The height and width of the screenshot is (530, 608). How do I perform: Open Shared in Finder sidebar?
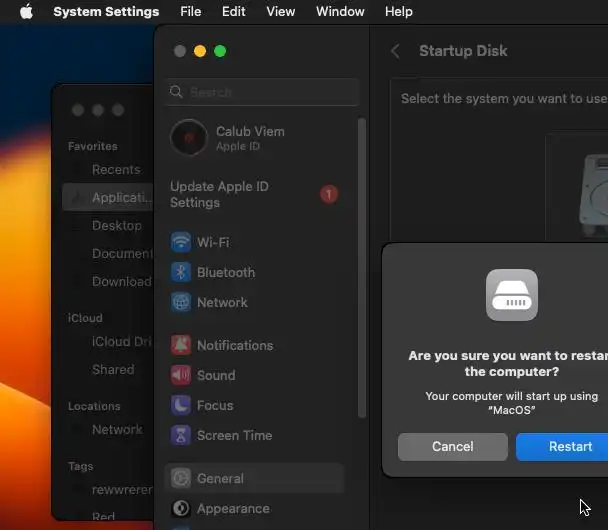pos(113,369)
